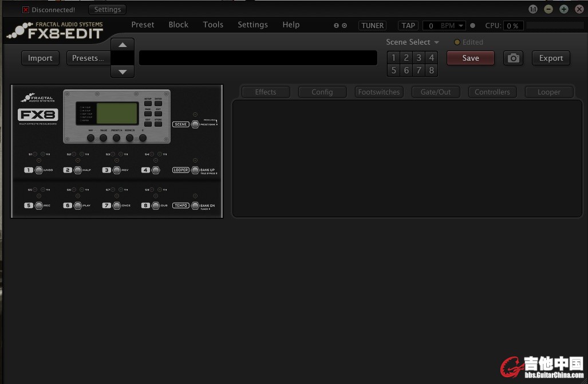Image resolution: width=588 pixels, height=384 pixels.
Task: Click footswitch 3 on the FX8 pedalboard
Action: click(117, 170)
